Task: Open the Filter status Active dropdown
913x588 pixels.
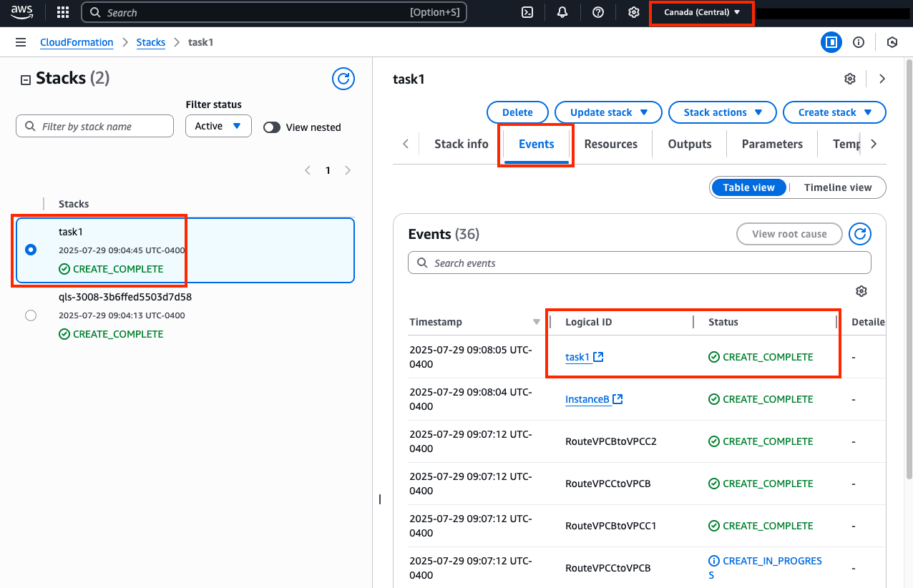Action: pyautogui.click(x=218, y=126)
